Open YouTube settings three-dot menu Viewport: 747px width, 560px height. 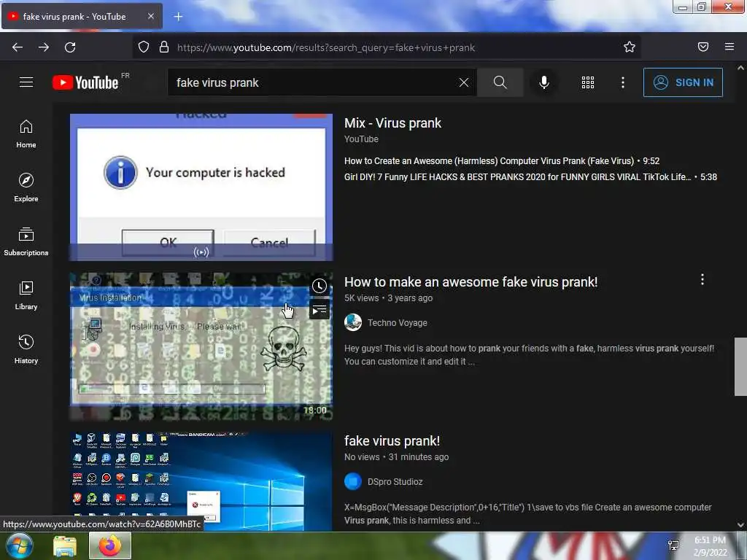pos(623,82)
